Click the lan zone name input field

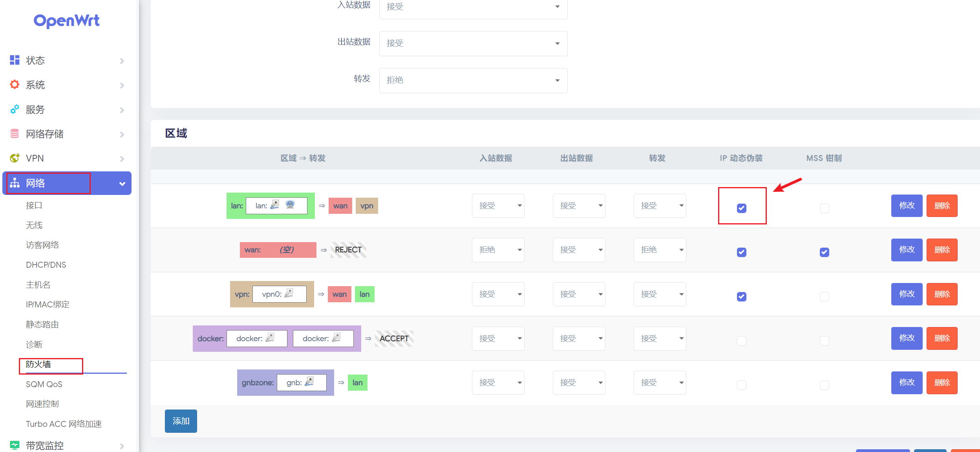click(x=277, y=206)
